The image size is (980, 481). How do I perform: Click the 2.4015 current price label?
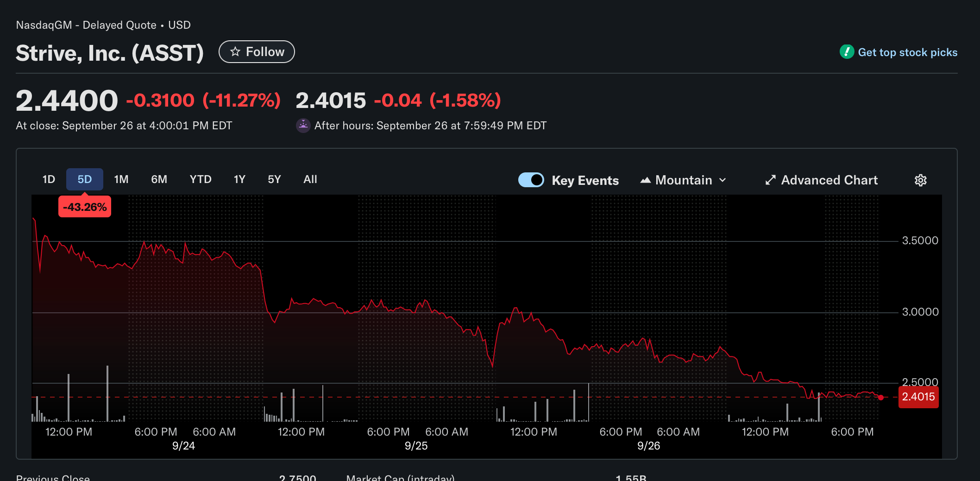point(918,397)
